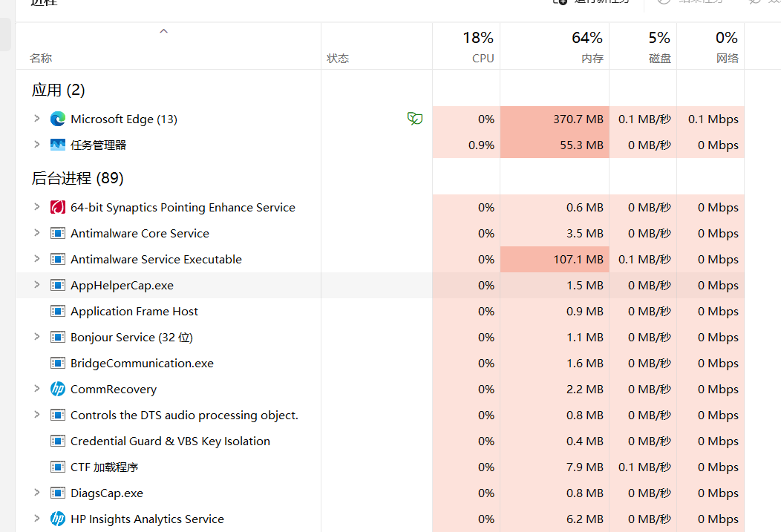781x532 pixels.
Task: Select the Microsoft Edge (13) row name
Action: (124, 119)
